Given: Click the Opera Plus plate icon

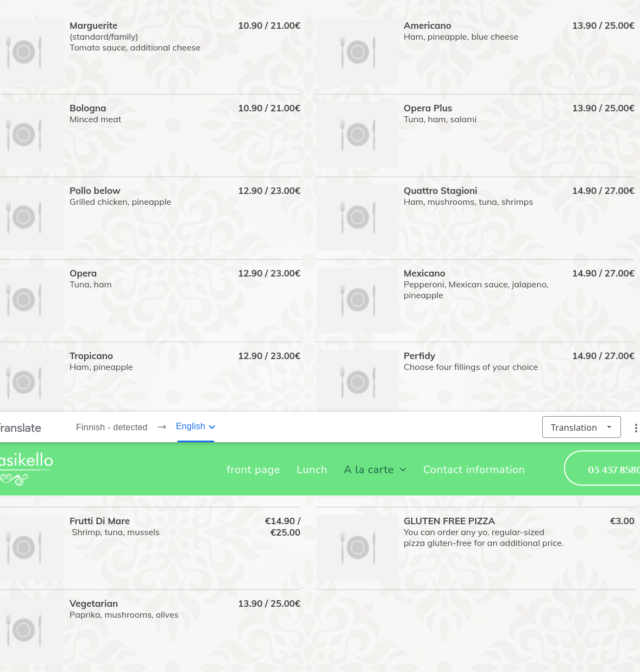Looking at the screenshot, I should (357, 135).
